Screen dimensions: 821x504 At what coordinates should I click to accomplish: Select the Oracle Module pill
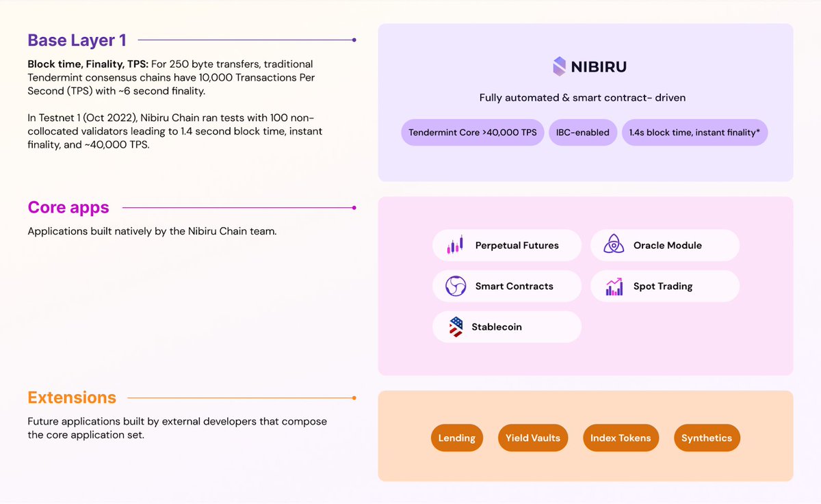click(x=665, y=245)
